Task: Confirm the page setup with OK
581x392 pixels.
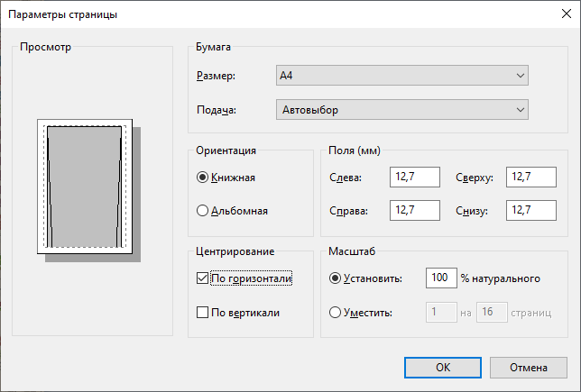Action: pyautogui.click(x=443, y=368)
